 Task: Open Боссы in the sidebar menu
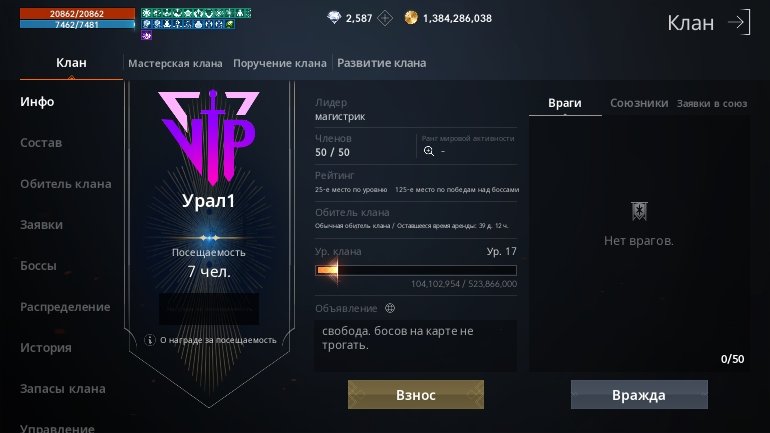click(x=38, y=266)
